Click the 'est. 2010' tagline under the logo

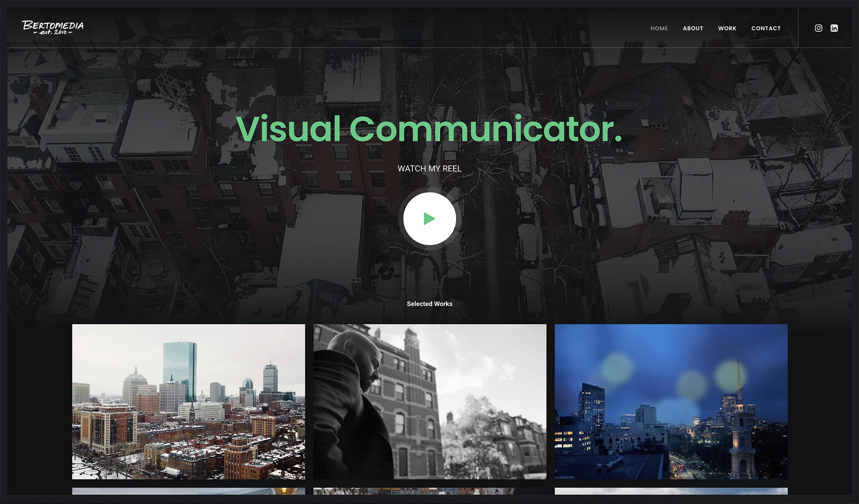pos(53,33)
